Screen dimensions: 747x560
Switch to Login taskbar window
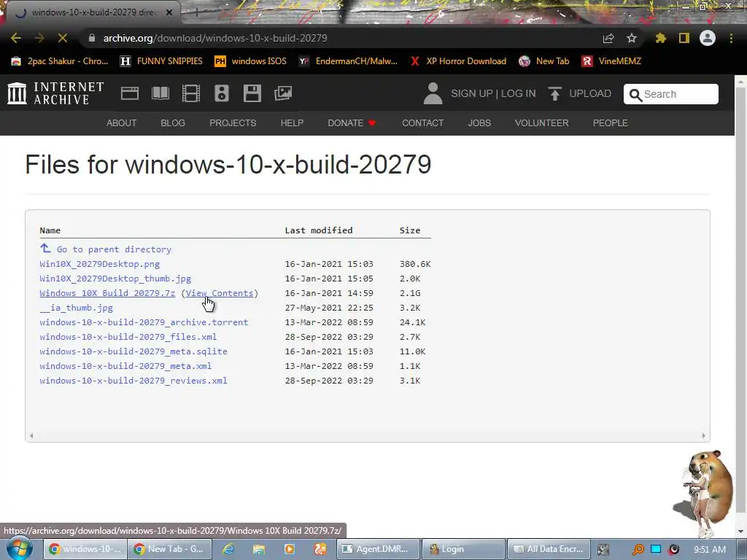463,549
